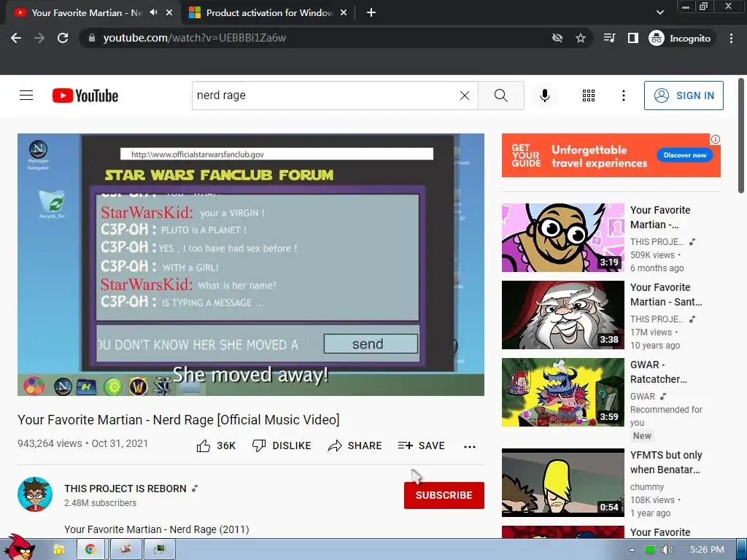Click the page vertical scrollbar

click(x=741, y=136)
